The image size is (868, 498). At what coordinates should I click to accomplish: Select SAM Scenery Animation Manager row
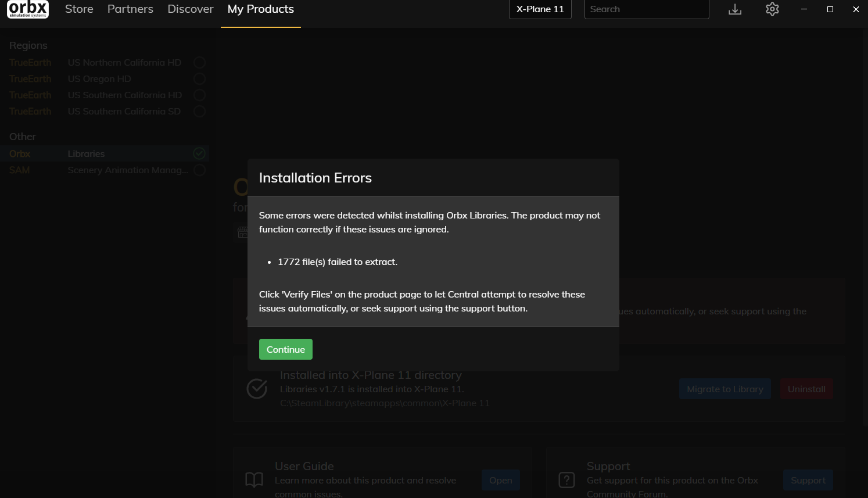coord(105,170)
